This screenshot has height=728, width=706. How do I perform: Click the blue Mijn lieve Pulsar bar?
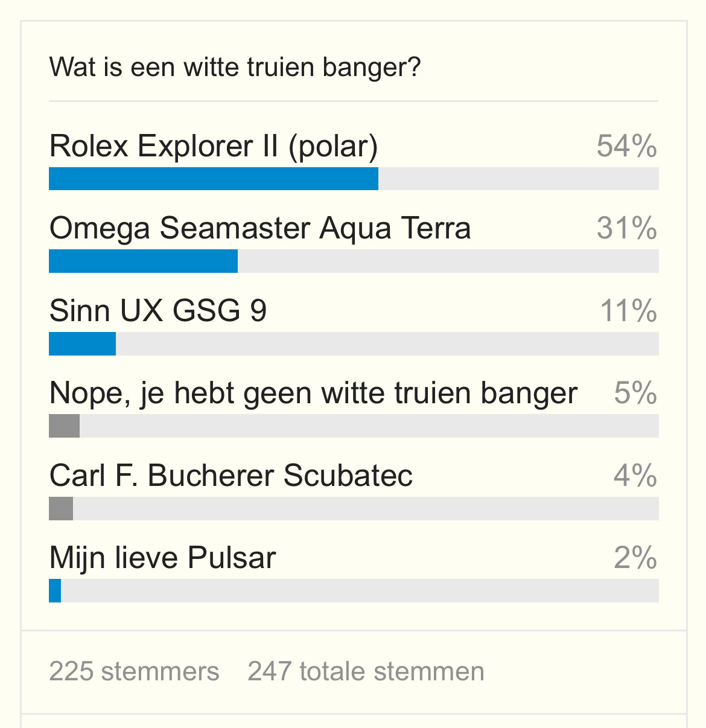(x=55, y=591)
